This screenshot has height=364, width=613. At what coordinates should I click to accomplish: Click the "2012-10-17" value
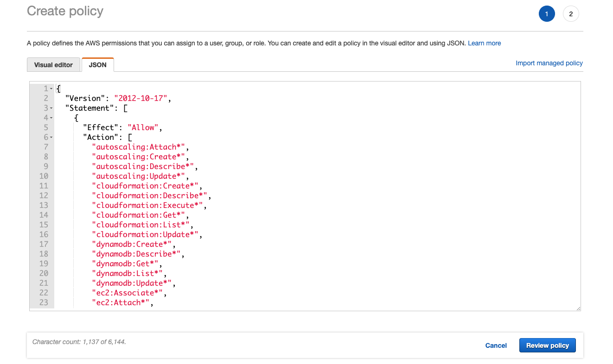point(140,98)
